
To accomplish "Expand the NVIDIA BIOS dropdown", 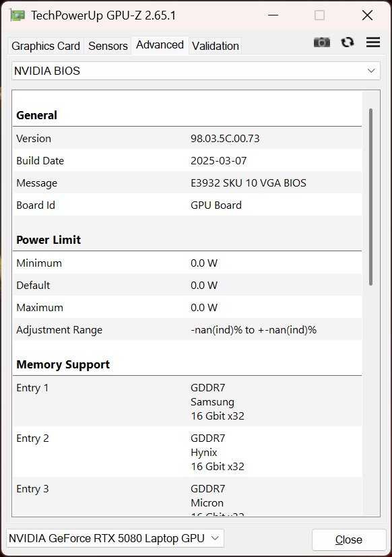I will tap(196, 71).
